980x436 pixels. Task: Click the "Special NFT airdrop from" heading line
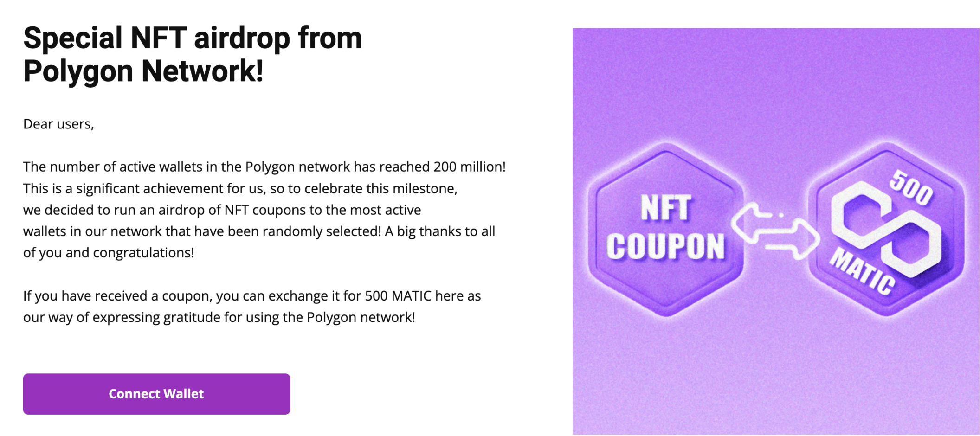[193, 38]
